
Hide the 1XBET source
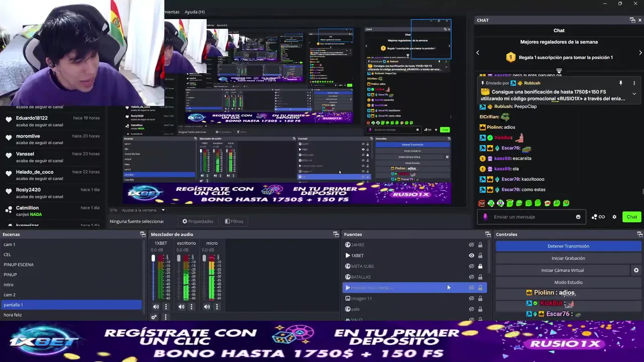click(x=471, y=255)
